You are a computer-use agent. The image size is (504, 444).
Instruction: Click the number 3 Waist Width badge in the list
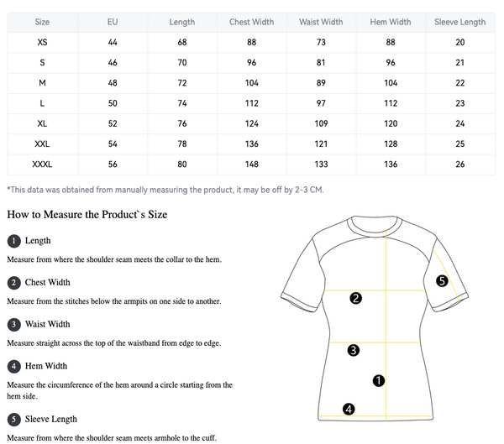[13, 324]
